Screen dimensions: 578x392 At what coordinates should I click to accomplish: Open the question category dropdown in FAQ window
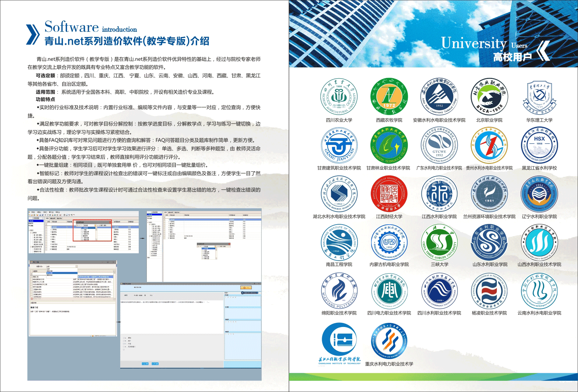click(76, 267)
